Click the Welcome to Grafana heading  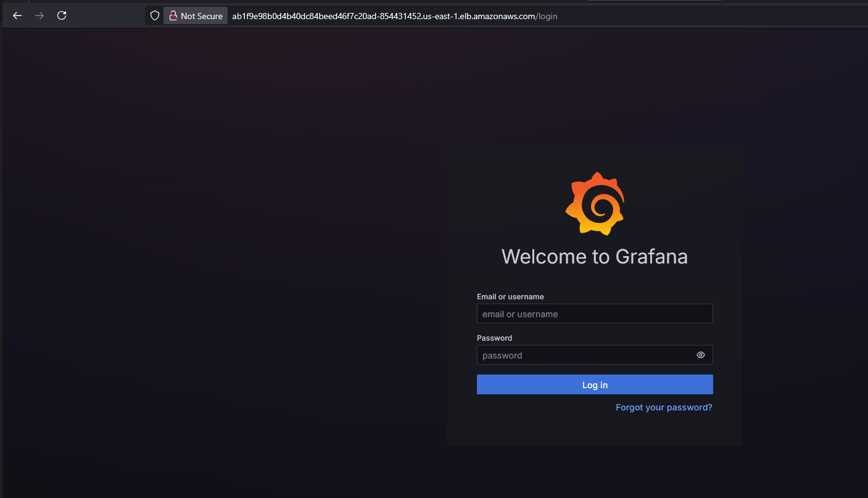[x=595, y=256]
